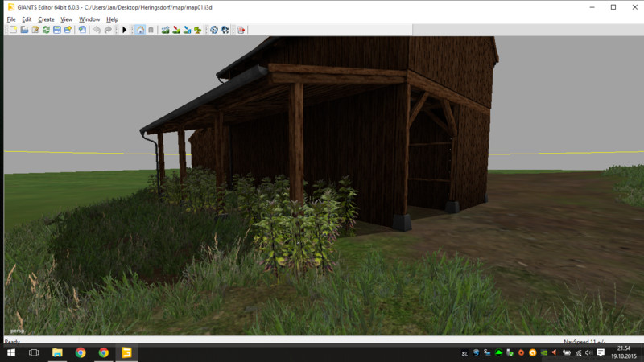644x362 pixels.
Task: Click the first blue gear build icon
Action: pos(214,30)
